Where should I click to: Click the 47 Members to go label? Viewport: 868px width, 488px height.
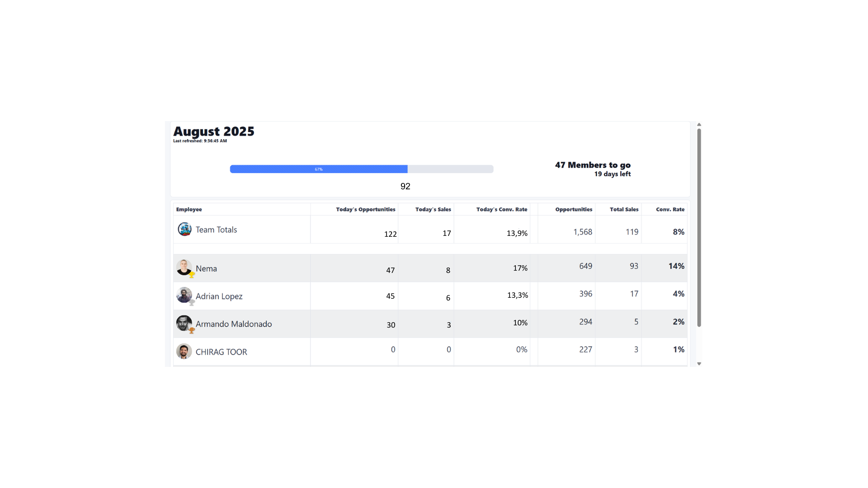(x=593, y=165)
